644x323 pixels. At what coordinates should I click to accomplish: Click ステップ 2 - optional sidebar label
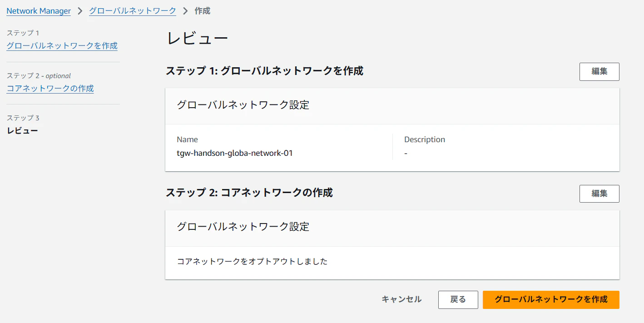(x=39, y=75)
